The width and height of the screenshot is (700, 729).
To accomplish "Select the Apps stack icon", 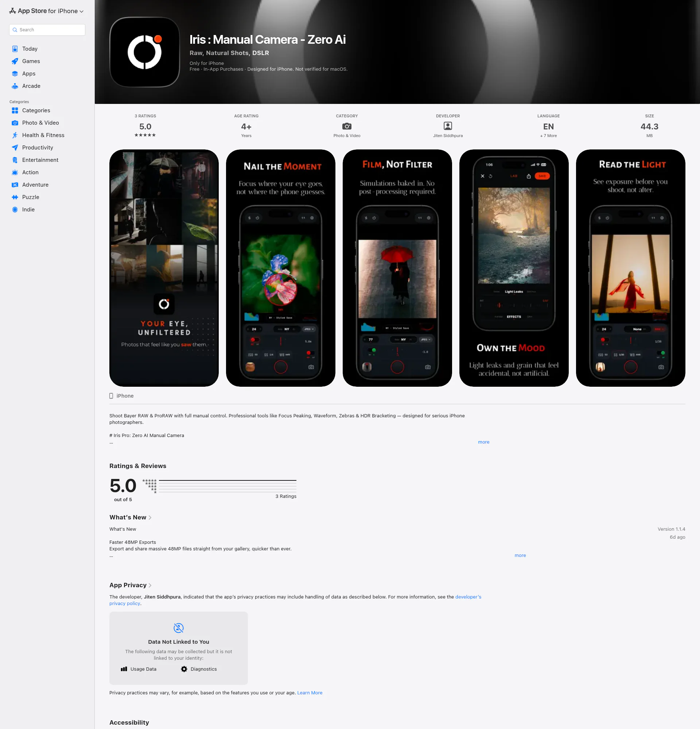I will pos(15,74).
